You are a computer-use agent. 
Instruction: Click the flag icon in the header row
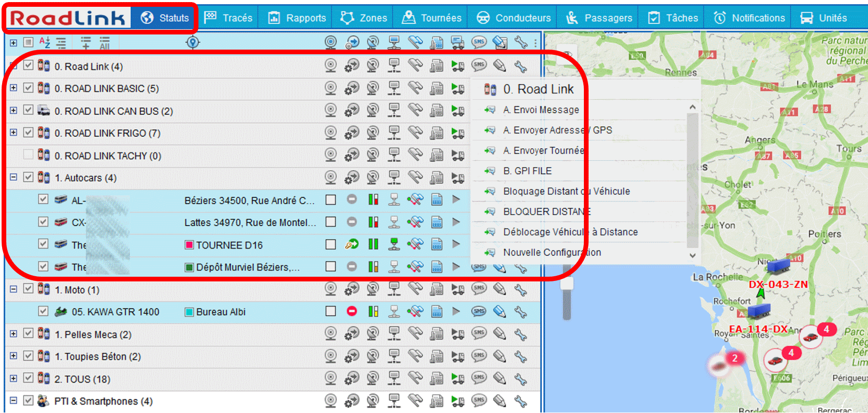click(415, 42)
